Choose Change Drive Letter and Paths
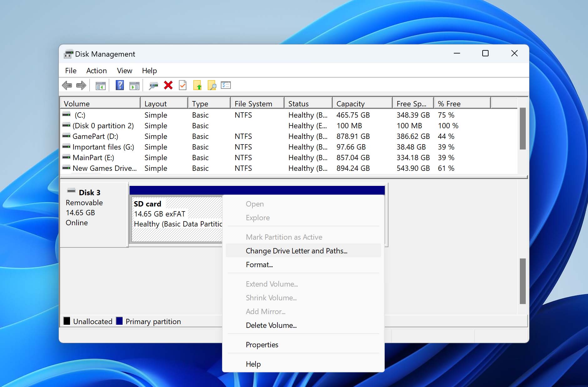This screenshot has width=588, height=387. [x=296, y=251]
